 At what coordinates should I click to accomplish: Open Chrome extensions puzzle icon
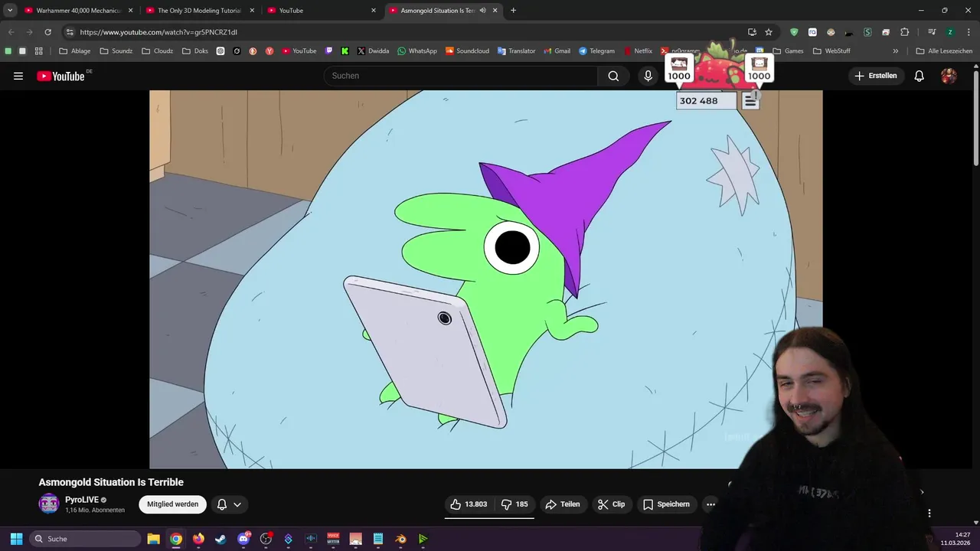click(905, 32)
